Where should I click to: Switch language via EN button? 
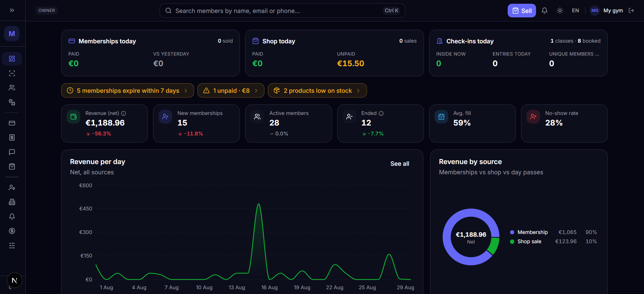click(x=575, y=11)
